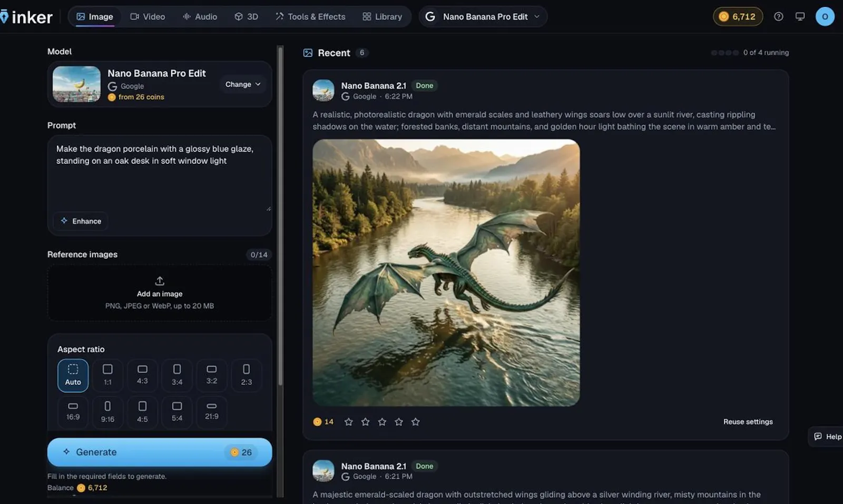Image resolution: width=843 pixels, height=504 pixels.
Task: Click Reuse settings for the dragon image
Action: (x=748, y=422)
